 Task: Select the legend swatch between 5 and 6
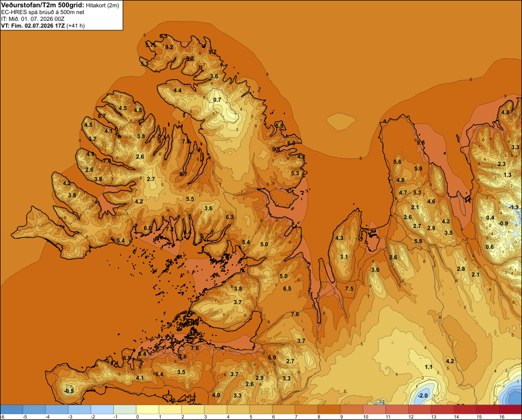click(261, 410)
